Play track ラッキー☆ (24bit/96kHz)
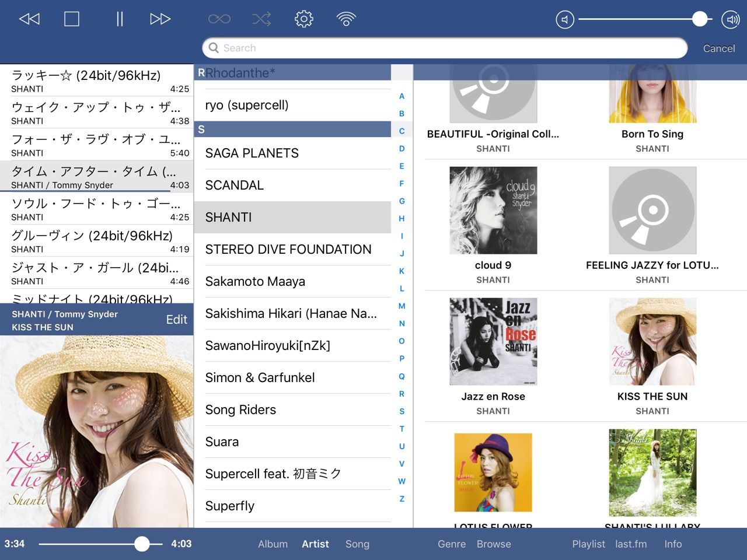 97,80
